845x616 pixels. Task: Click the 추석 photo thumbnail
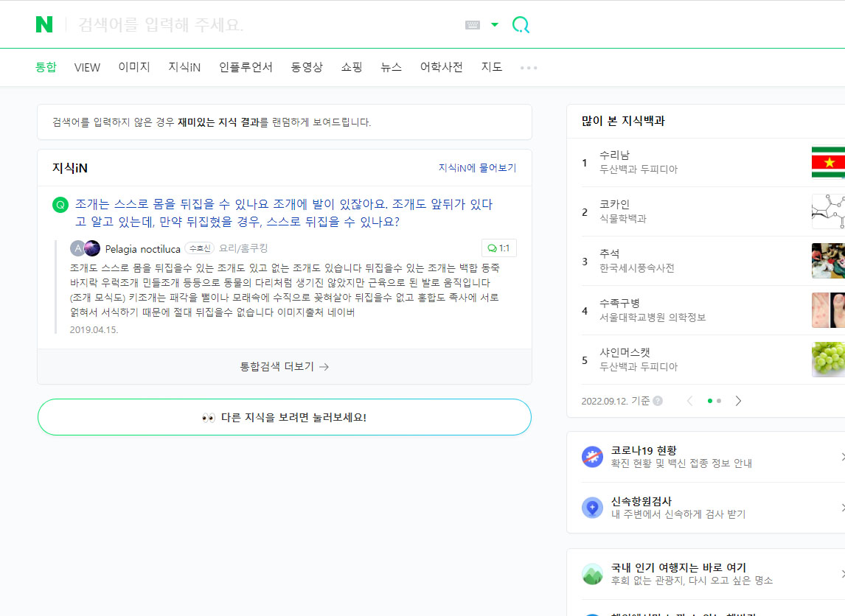pos(828,261)
